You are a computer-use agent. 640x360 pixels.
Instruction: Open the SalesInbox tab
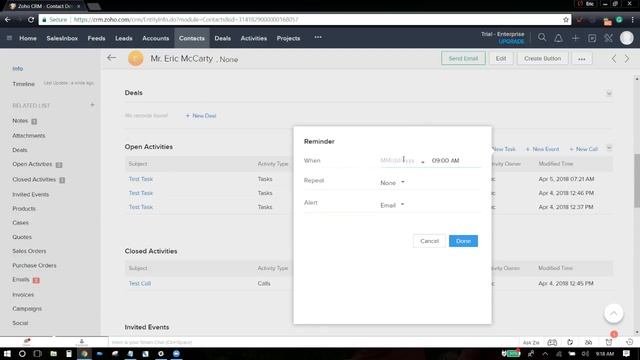(62, 38)
